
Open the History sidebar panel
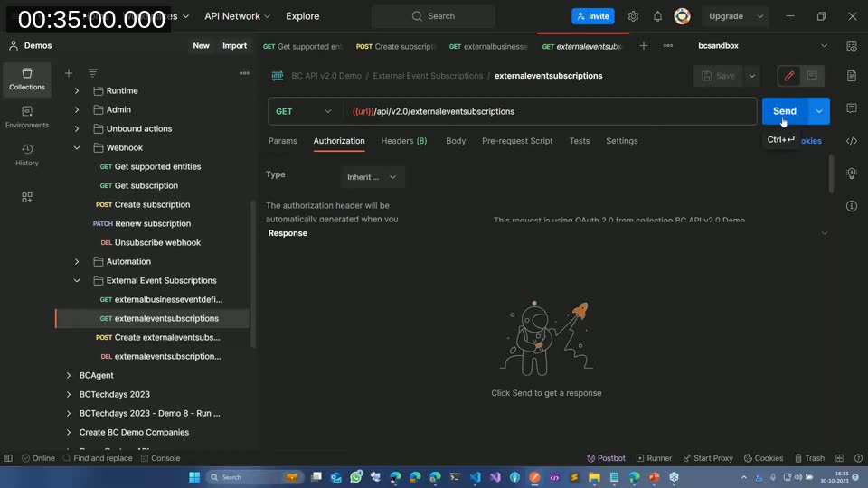coord(26,155)
